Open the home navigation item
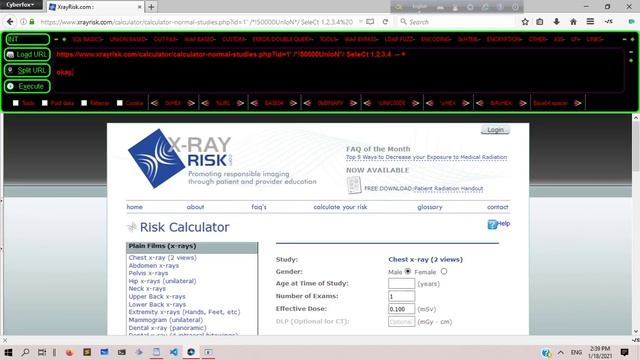This screenshot has width=640, height=360. tap(135, 207)
